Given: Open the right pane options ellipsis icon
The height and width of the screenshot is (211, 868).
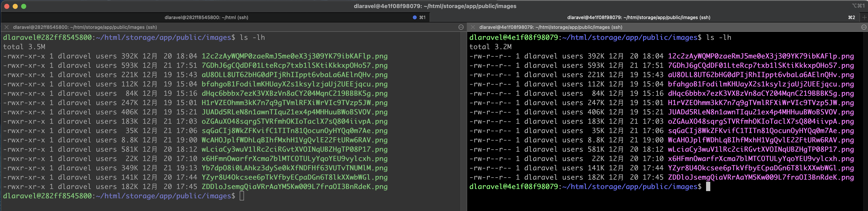Looking at the screenshot, I should point(864,27).
